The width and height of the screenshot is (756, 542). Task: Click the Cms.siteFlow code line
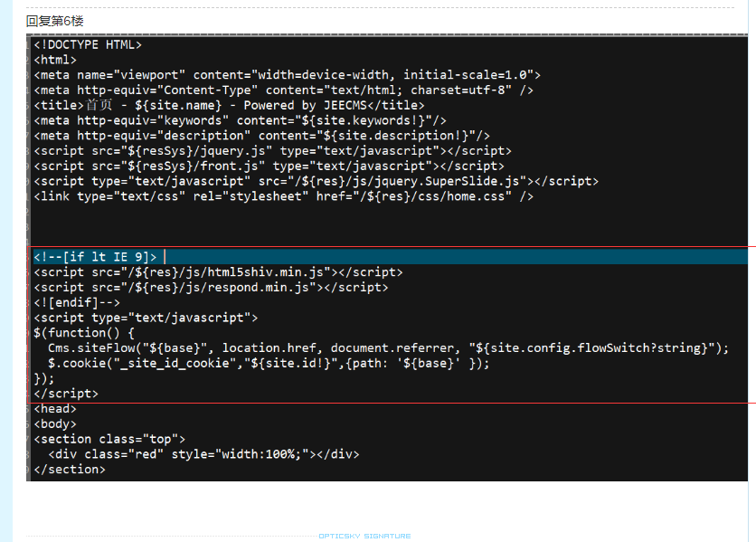click(388, 348)
